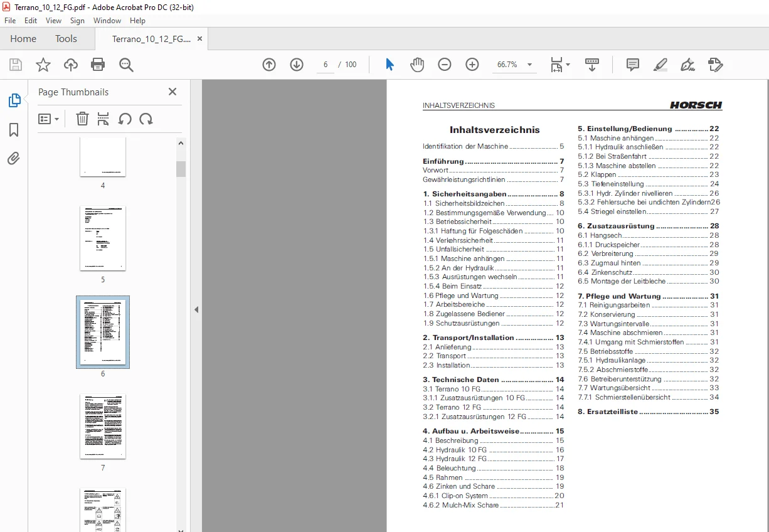Open the Page Thumbnails sidebar icon
The image size is (769, 532).
coord(14,100)
